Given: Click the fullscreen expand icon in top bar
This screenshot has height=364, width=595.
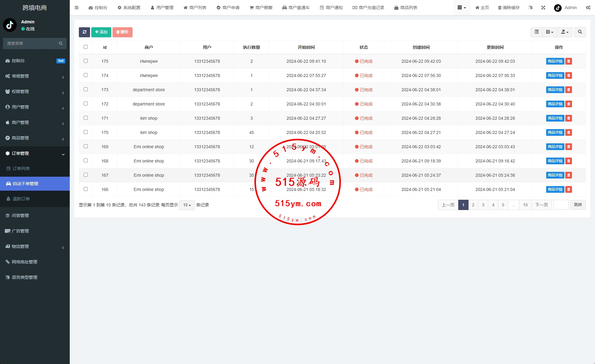Looking at the screenshot, I should pos(543,8).
